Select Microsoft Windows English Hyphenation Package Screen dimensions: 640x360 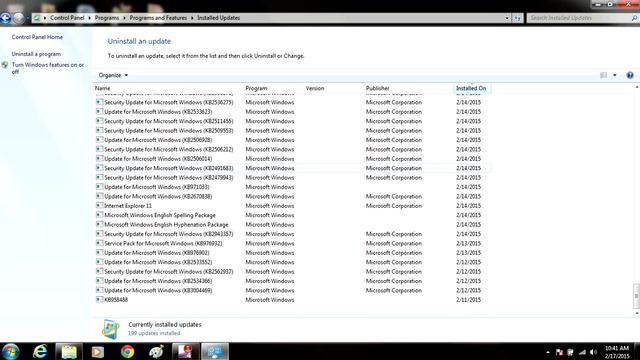pyautogui.click(x=292, y=224)
